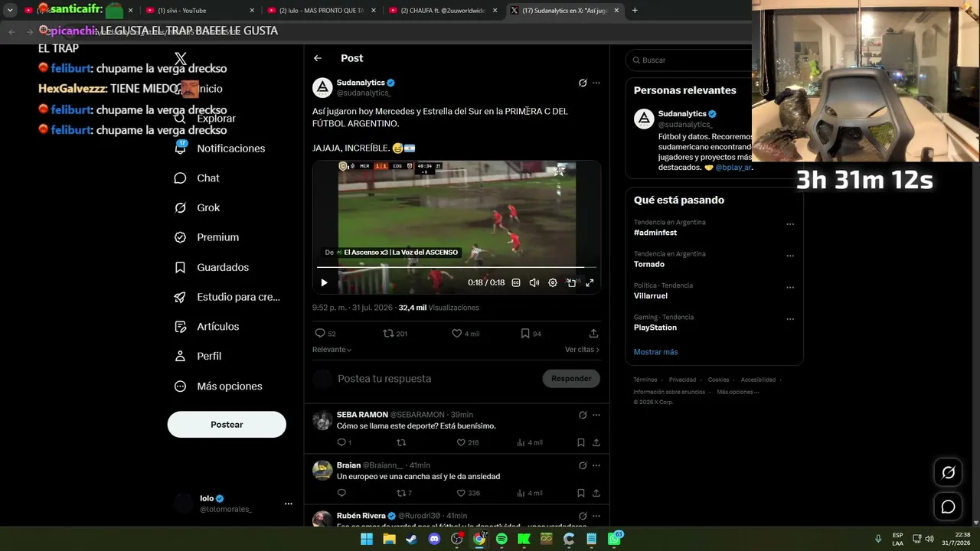The image size is (980, 551).
Task: Open Steam from the taskbar
Action: pos(412,539)
